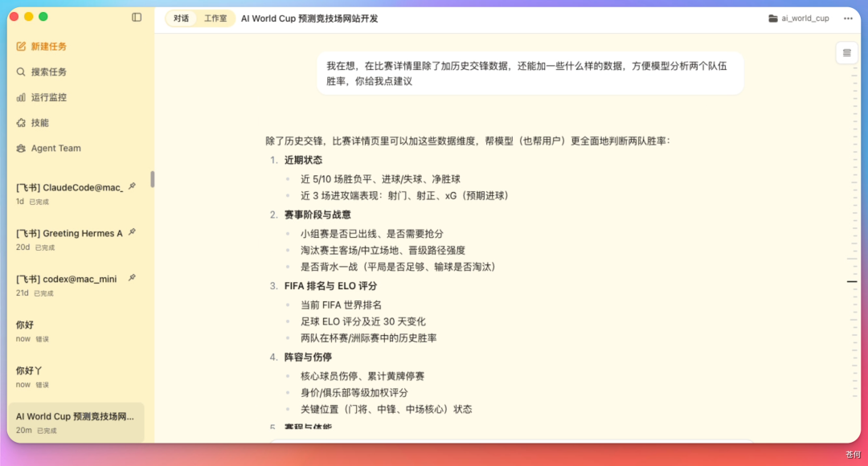Screen dimensions: 868x466
Task: Open the [飞书] codex@mac_mini task
Action: click(77, 285)
